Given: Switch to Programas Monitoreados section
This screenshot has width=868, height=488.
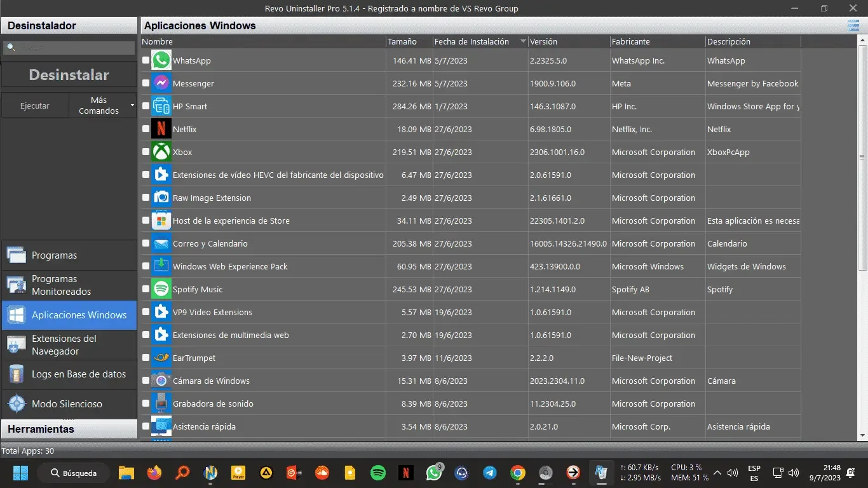Looking at the screenshot, I should (69, 285).
